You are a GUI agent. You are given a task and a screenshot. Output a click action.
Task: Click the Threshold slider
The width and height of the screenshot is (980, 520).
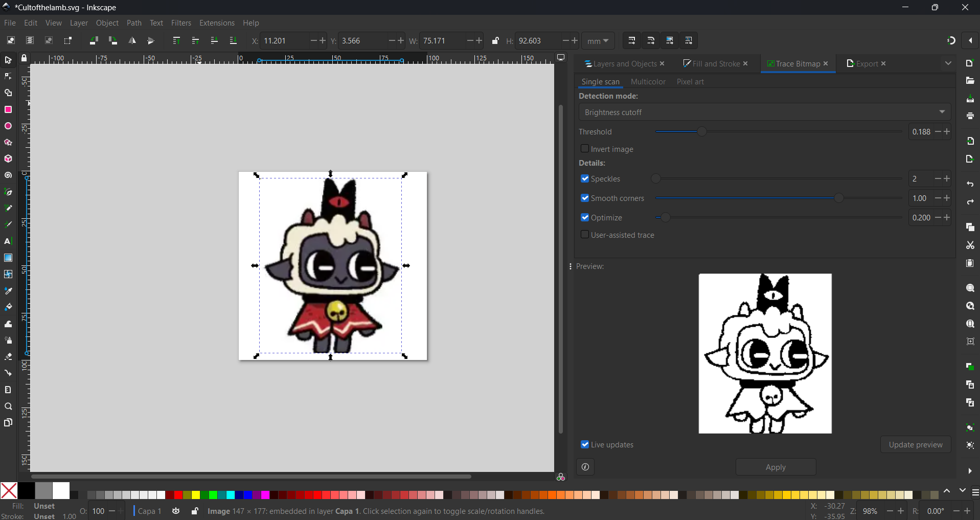779,131
